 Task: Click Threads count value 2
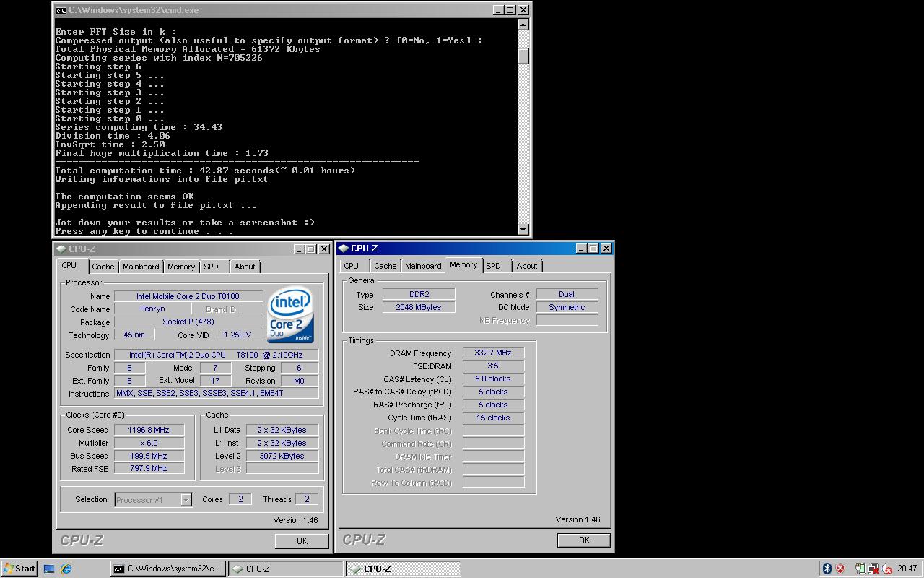coord(307,499)
